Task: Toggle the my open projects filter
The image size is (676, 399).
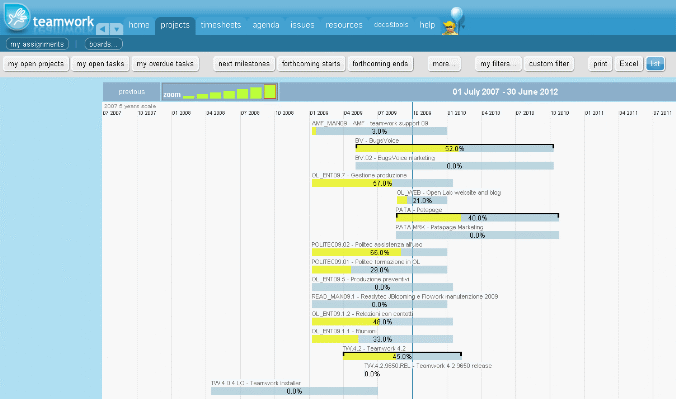Action: pos(36,64)
